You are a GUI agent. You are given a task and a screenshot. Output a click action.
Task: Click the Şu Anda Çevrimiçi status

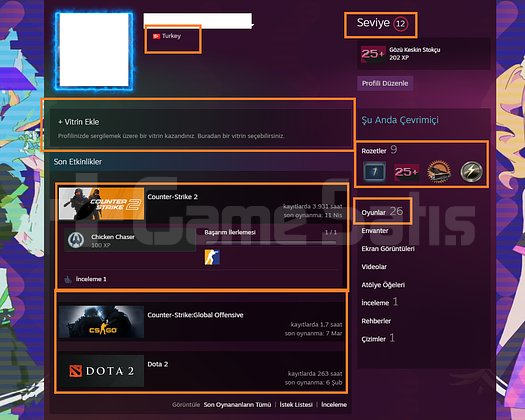point(400,120)
